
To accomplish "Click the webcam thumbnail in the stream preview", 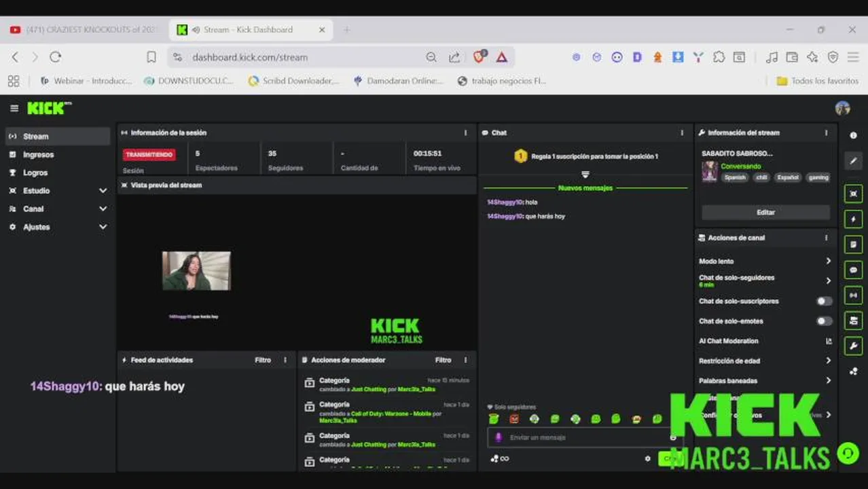I will (x=196, y=271).
